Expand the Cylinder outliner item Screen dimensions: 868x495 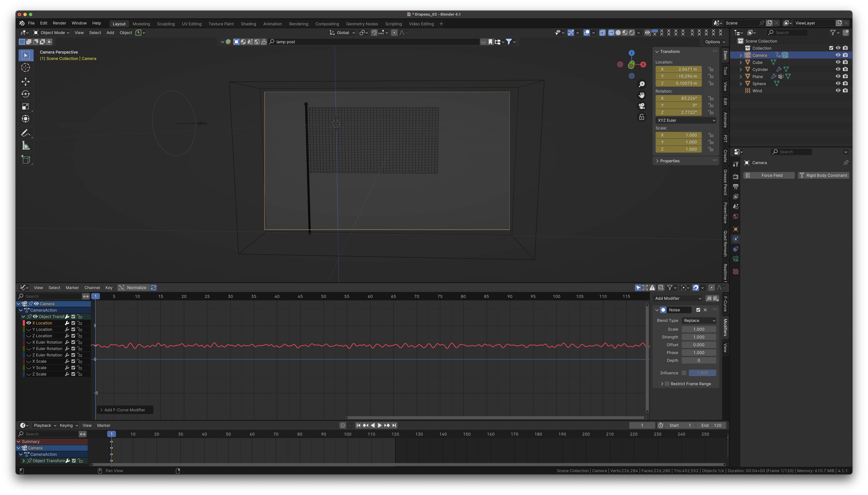point(741,69)
